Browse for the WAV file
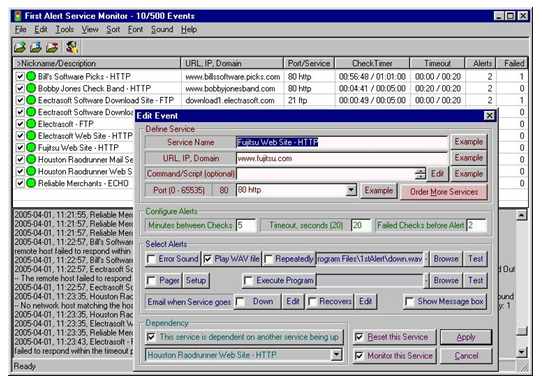The height and width of the screenshot is (381, 542). pyautogui.click(x=446, y=259)
